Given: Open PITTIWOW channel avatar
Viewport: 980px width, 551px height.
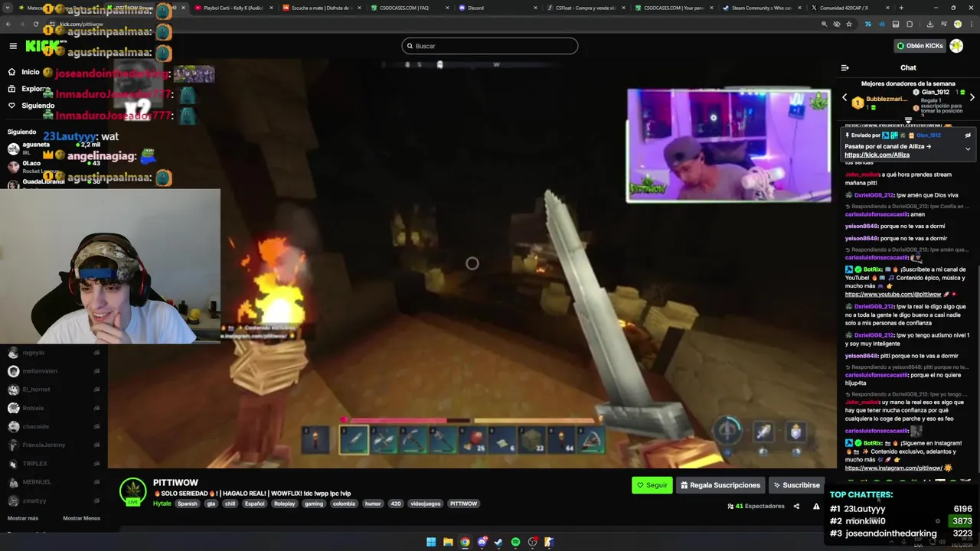Looking at the screenshot, I should 133,491.
